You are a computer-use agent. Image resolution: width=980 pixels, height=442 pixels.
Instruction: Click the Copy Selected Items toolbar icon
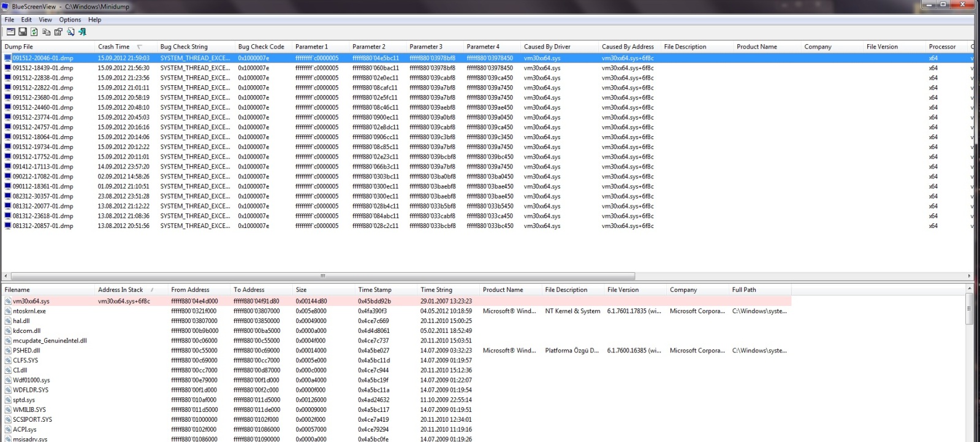click(x=46, y=32)
